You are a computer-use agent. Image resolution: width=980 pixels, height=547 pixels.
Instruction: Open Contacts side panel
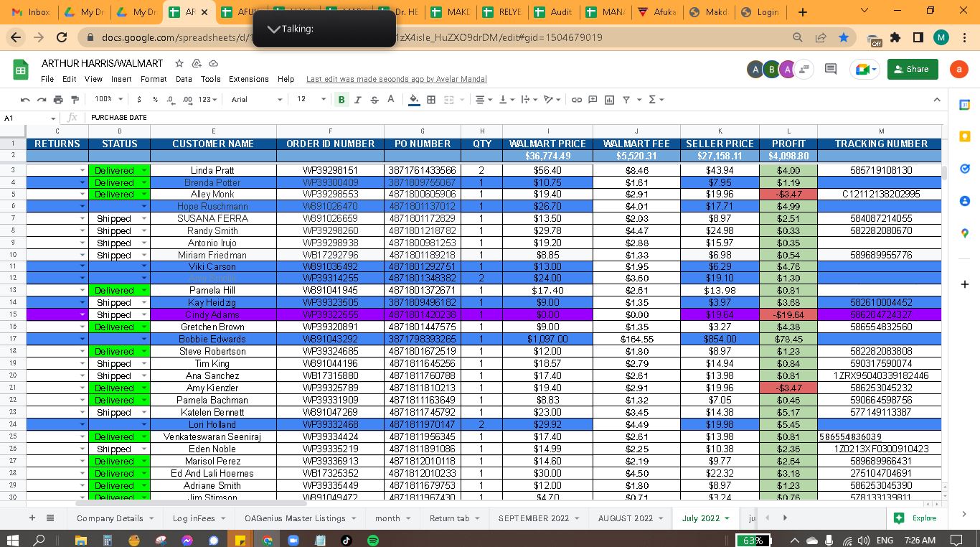click(965, 201)
